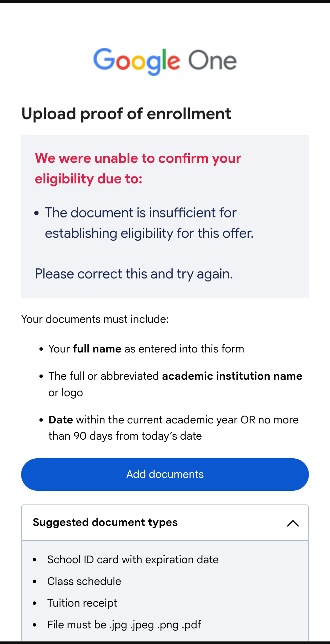Select the academic institution name requirement
The width and height of the screenshot is (330, 644).
[x=175, y=384]
